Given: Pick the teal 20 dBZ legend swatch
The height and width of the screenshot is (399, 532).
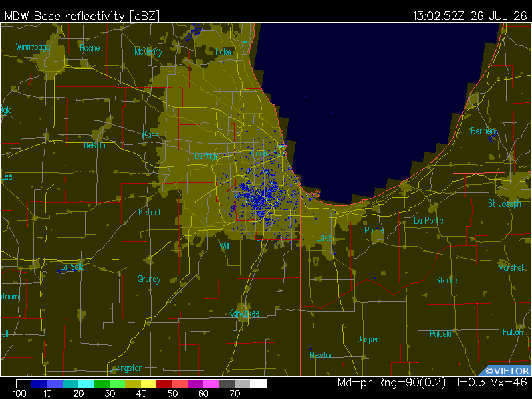Looking at the screenshot, I should (x=70, y=384).
